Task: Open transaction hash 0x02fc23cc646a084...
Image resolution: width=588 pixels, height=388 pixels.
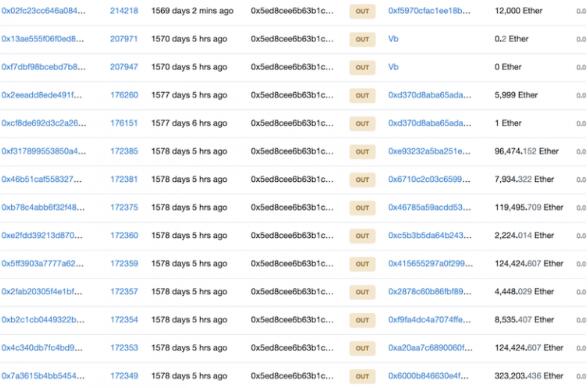Action: tap(43, 11)
